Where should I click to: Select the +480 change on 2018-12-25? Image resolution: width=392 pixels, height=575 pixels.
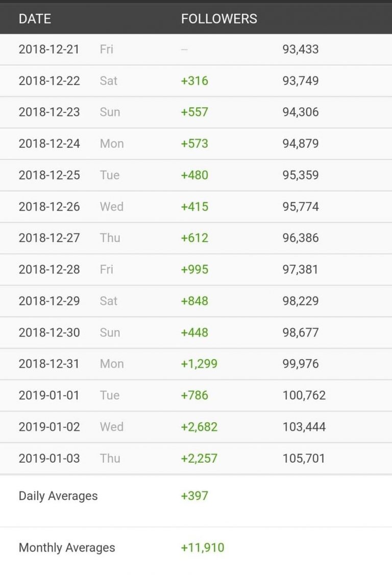click(x=194, y=175)
